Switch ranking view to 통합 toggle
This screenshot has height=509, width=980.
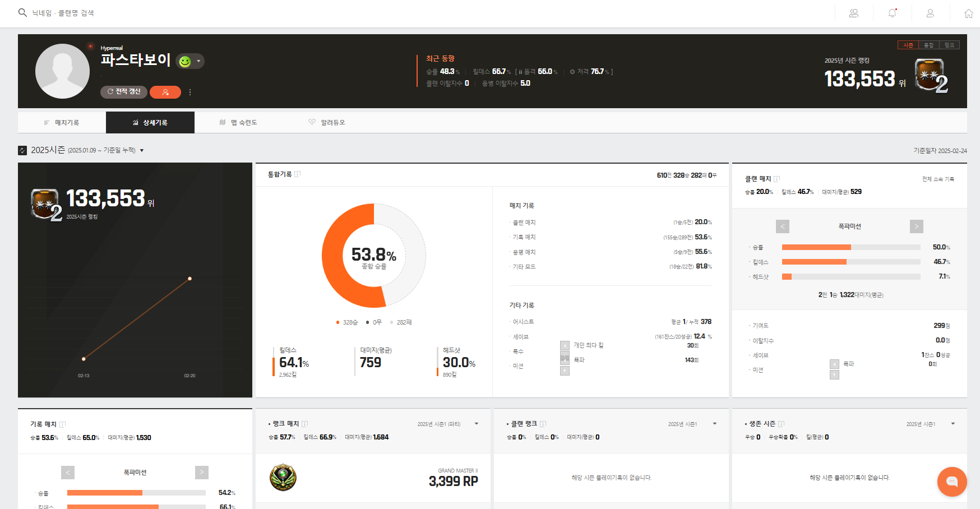pos(929,45)
